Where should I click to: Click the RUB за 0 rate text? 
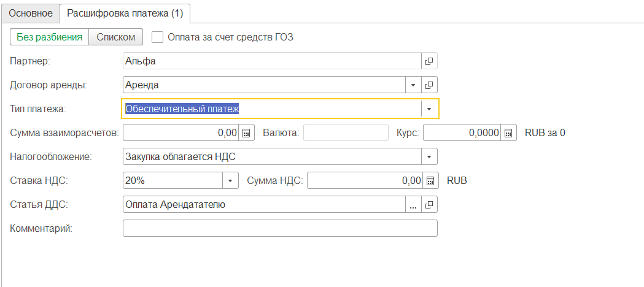545,133
